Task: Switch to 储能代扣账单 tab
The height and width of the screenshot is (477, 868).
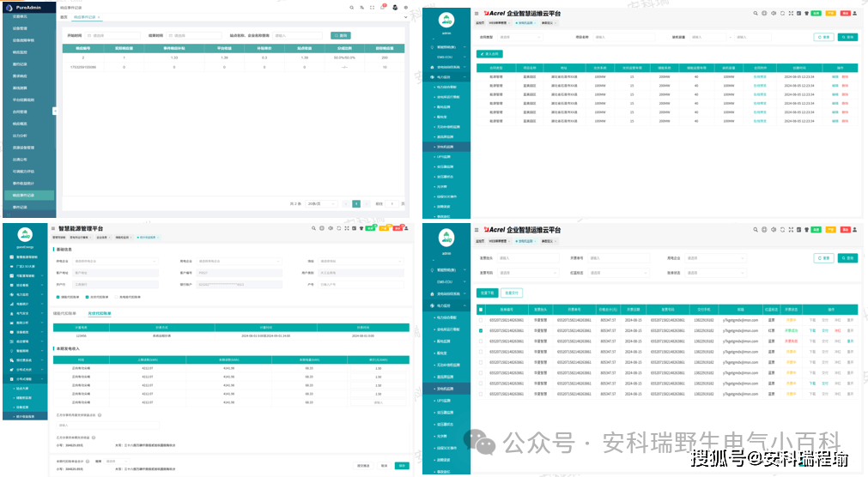Action: coord(64,314)
